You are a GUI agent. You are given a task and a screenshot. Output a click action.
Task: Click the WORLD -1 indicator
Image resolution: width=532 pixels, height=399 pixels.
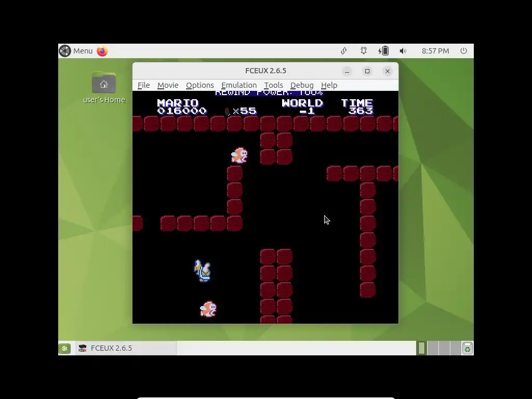pyautogui.click(x=302, y=107)
